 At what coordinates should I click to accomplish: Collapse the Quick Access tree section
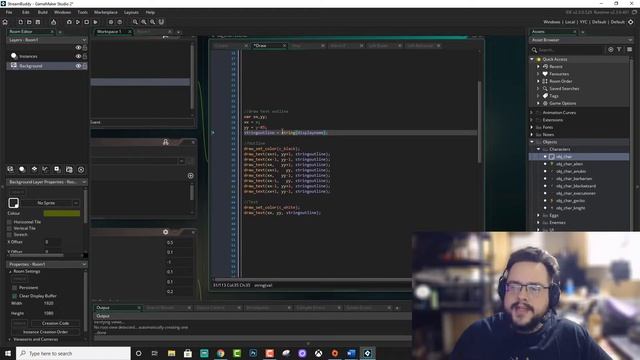point(532,59)
